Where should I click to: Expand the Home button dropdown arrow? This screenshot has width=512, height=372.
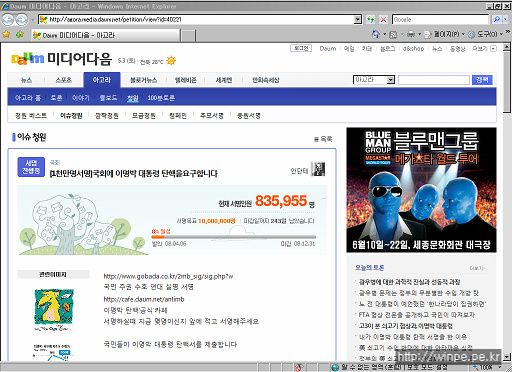coord(384,34)
